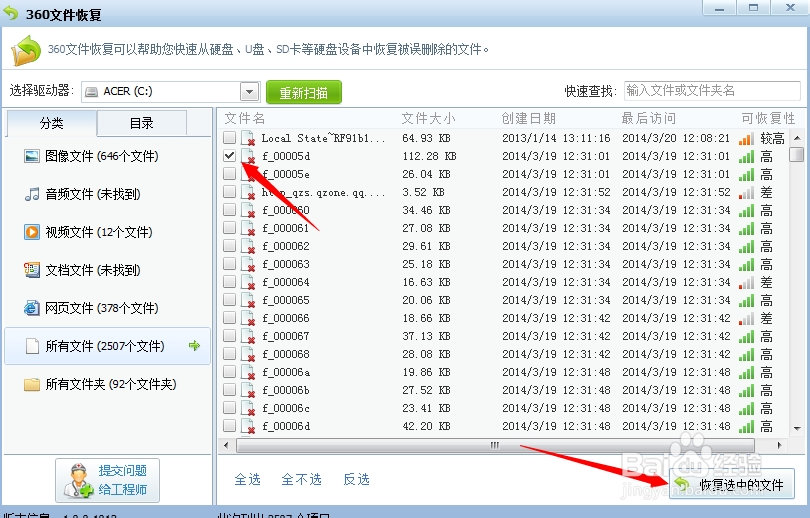
Task: Click the horizontal scrollbar right arrow
Action: click(x=779, y=445)
